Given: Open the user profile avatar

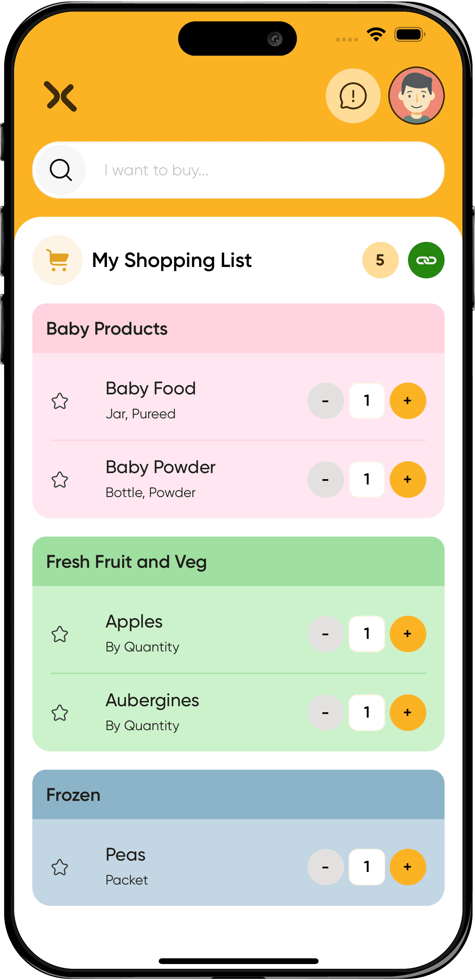Looking at the screenshot, I should pos(416,96).
